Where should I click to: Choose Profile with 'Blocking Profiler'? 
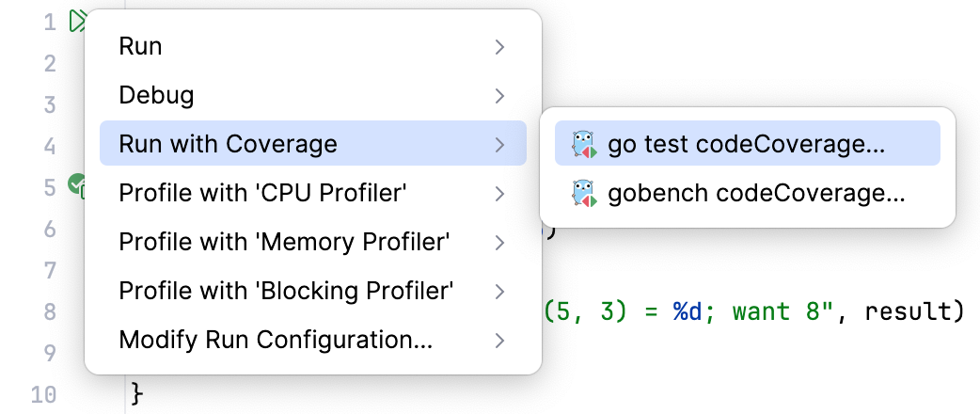coord(287,291)
